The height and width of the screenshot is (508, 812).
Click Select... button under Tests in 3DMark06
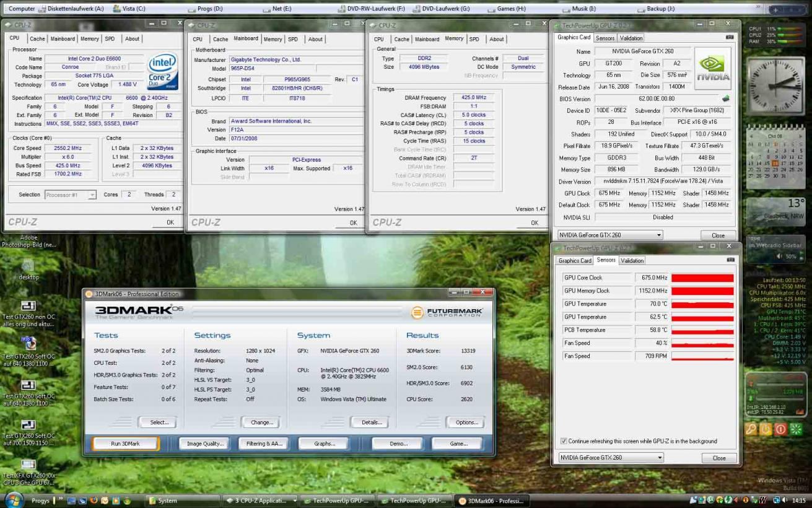click(159, 423)
